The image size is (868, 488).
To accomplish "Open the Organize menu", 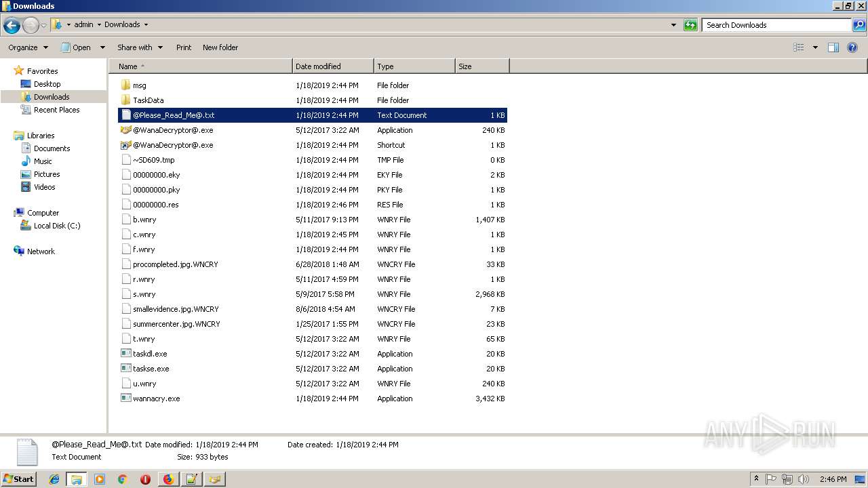I will click(x=28, y=47).
